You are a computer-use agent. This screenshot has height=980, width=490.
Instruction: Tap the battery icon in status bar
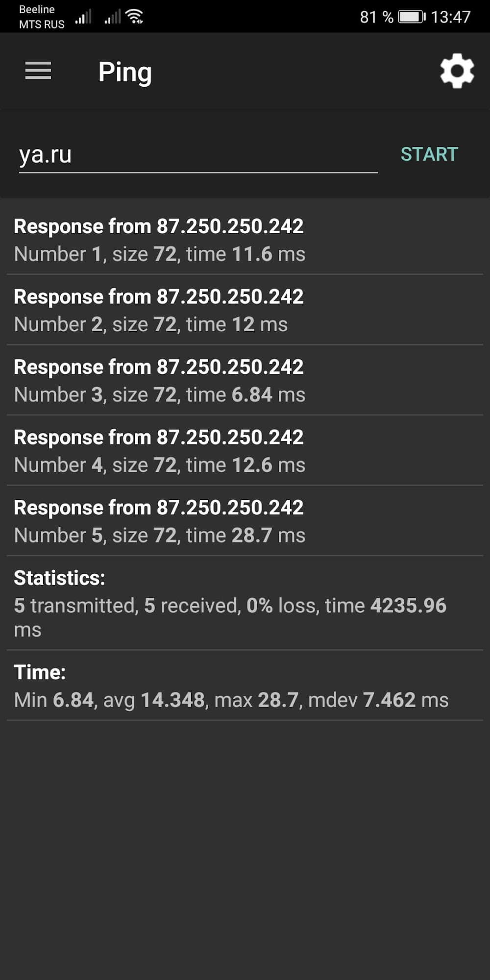412,17
